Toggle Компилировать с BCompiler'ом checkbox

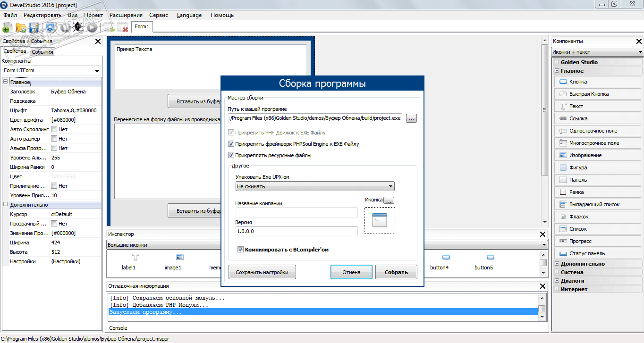click(x=240, y=250)
